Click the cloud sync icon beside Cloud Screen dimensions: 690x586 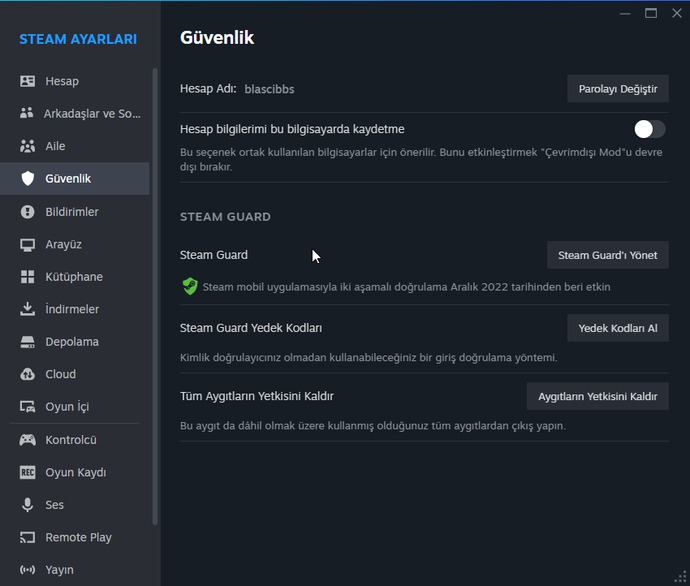coord(27,374)
